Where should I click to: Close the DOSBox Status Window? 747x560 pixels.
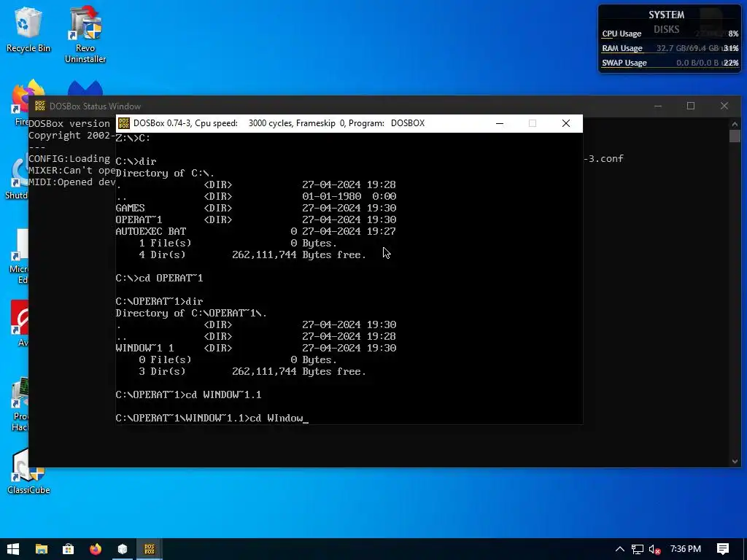[724, 106]
